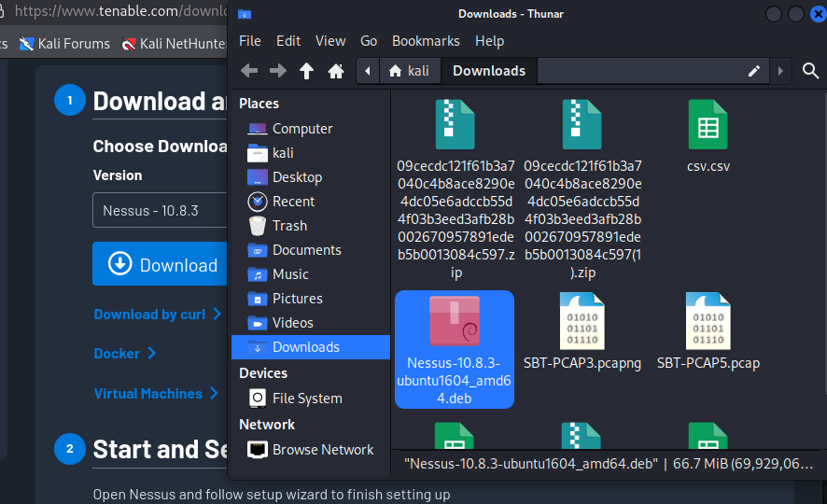Viewport: 827px width, 504px height.
Task: Open search with the magnifier icon
Action: 810,71
